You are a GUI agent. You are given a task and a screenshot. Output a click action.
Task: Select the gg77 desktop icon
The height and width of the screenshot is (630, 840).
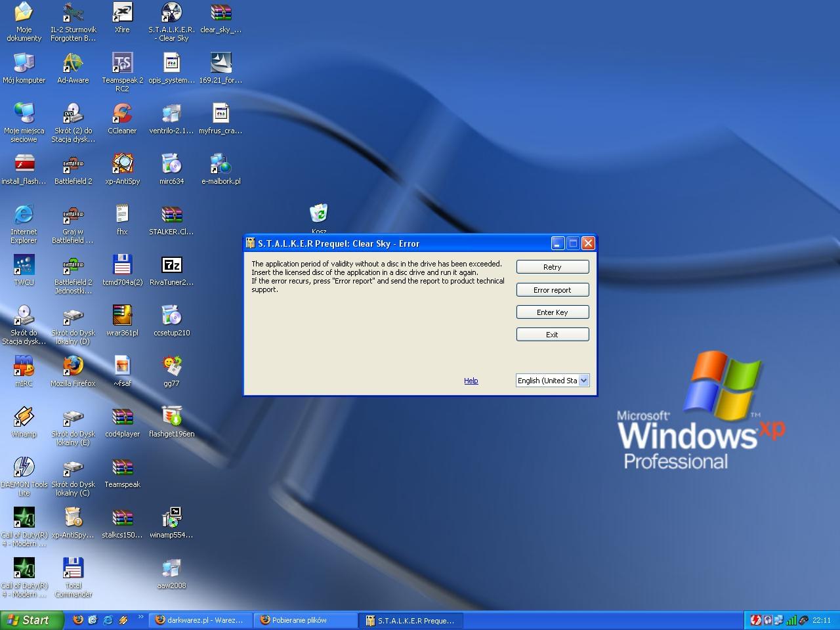pyautogui.click(x=171, y=371)
